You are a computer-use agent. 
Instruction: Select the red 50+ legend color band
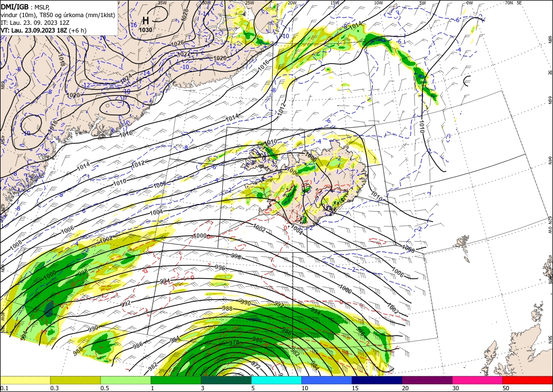[x=528, y=380]
